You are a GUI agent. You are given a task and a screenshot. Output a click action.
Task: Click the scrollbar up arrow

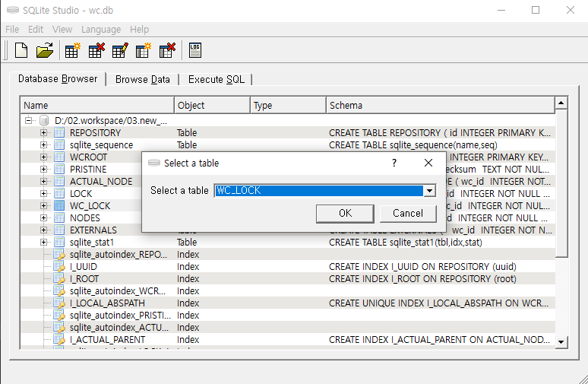pos(561,103)
